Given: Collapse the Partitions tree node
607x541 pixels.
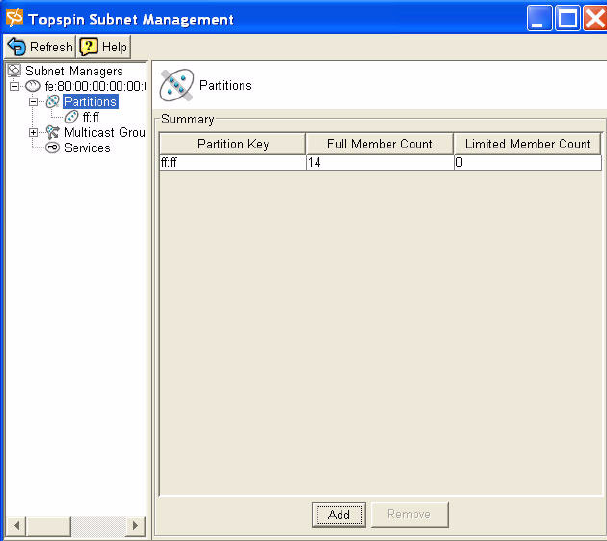Looking at the screenshot, I should coord(33,102).
